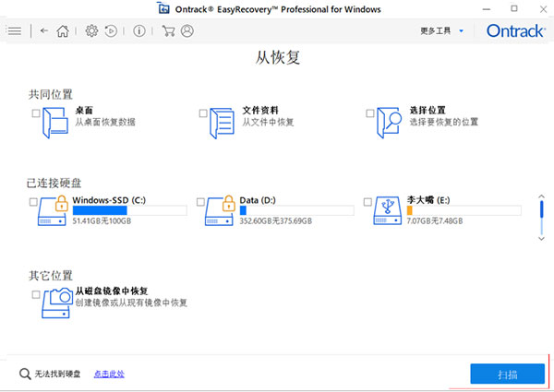Viewport: 554px width, 392px height.
Task: Click the Windows-SSD (C:) label
Action: tap(109, 200)
